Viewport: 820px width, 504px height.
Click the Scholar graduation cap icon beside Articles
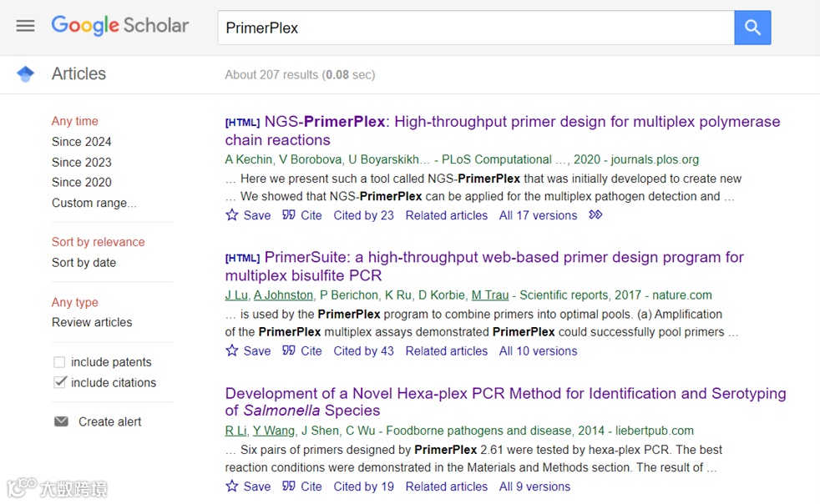(x=26, y=73)
